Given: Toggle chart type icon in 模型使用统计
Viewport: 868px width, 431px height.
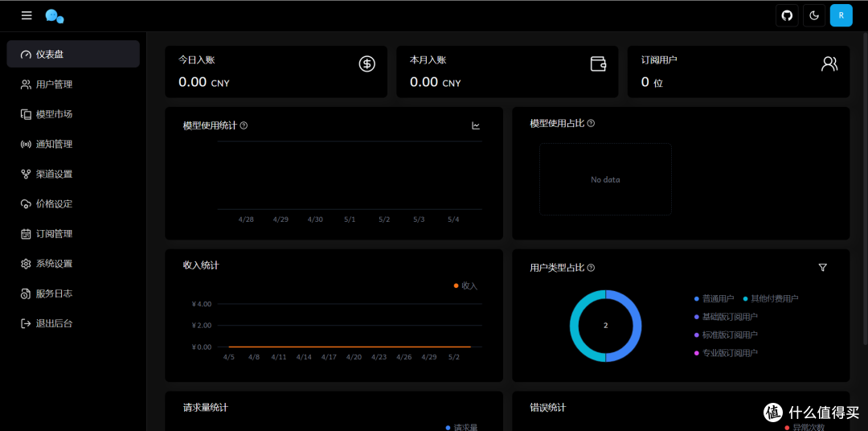Looking at the screenshot, I should pyautogui.click(x=476, y=125).
